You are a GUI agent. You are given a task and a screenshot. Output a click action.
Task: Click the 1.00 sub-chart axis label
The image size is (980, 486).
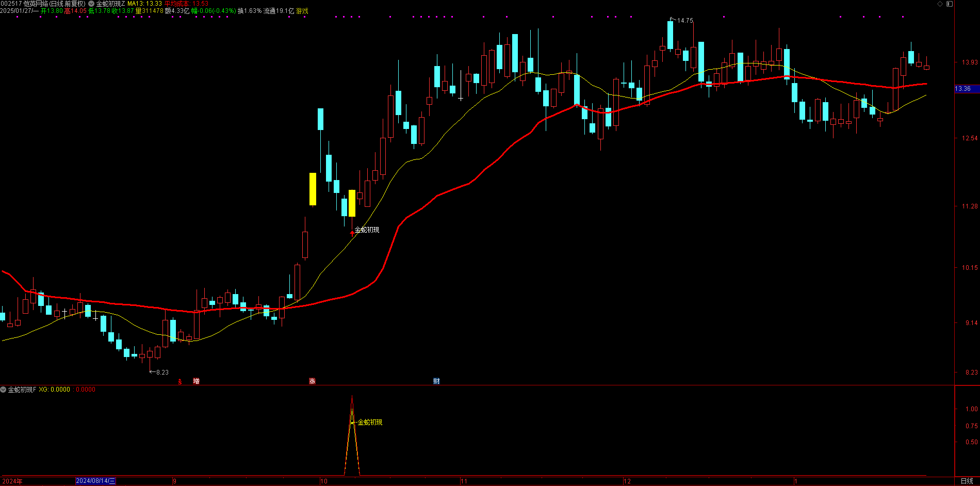click(972, 409)
